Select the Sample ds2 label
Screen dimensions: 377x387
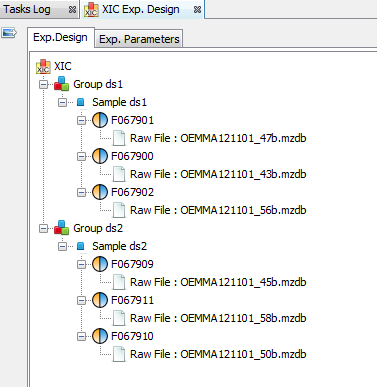pos(119,246)
